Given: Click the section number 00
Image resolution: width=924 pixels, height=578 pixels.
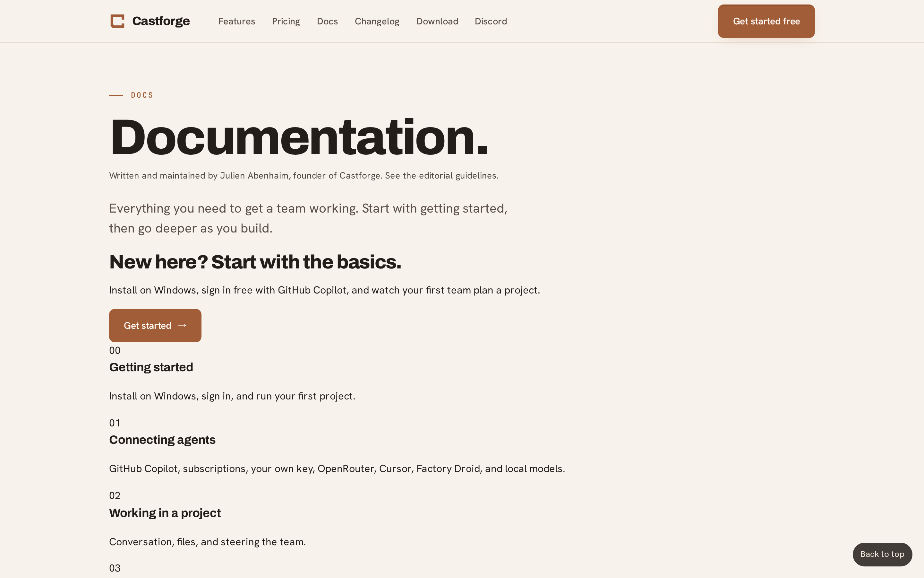Looking at the screenshot, I should pos(115,351).
